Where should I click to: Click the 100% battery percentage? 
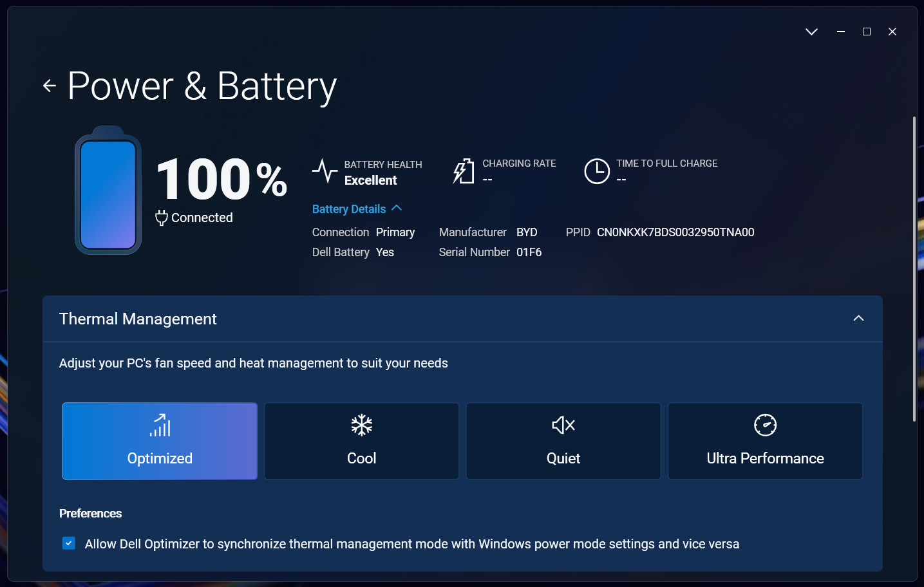click(222, 179)
